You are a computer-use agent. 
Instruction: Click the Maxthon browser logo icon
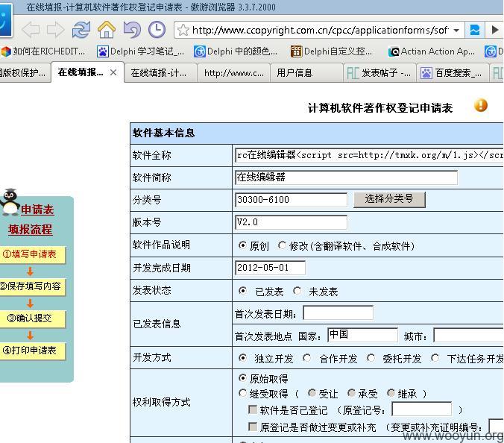pyautogui.click(x=6, y=19)
